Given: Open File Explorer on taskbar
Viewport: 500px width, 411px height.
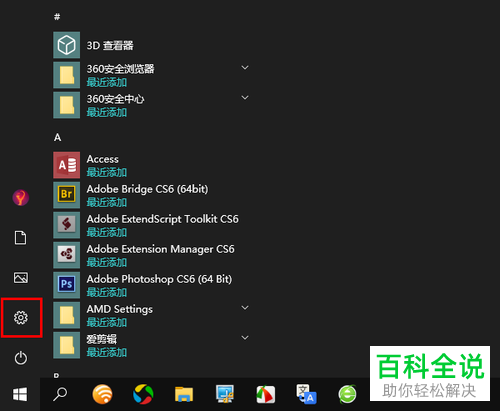Looking at the screenshot, I should [x=184, y=394].
